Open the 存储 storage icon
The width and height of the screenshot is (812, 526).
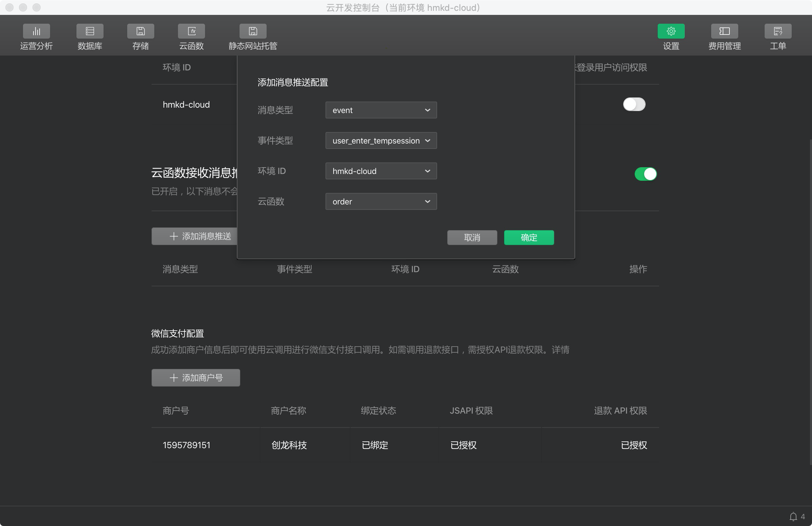pyautogui.click(x=140, y=31)
